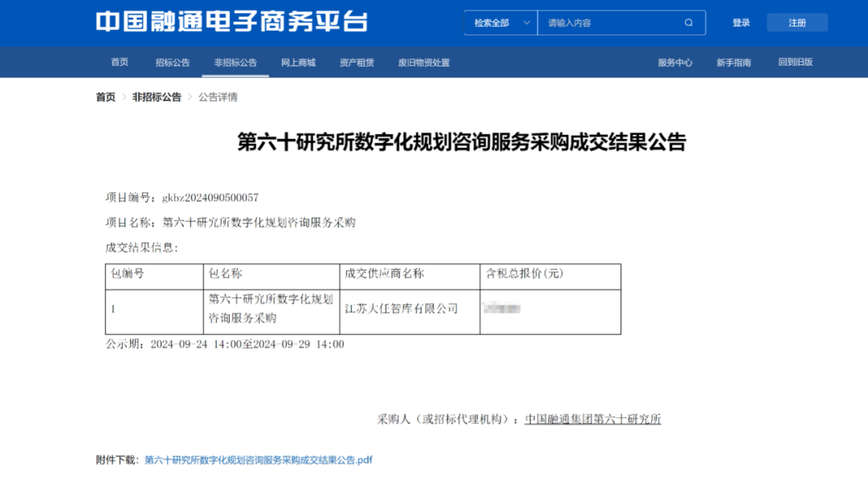Click the 登录 login link
The width and height of the screenshot is (868, 479).
coord(741,23)
